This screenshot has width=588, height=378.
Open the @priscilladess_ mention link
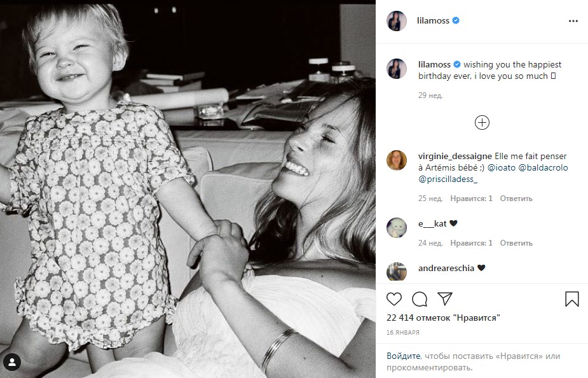pyautogui.click(x=448, y=180)
